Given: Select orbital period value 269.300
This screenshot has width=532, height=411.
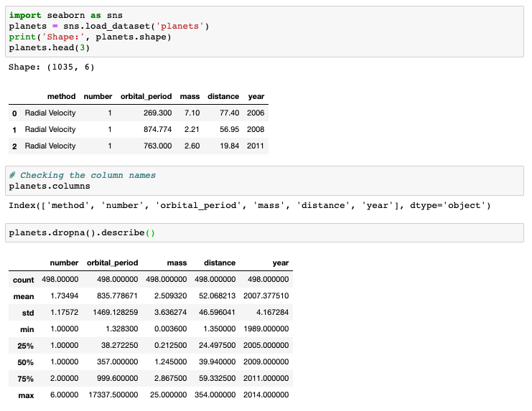Looking at the screenshot, I should (157, 113).
